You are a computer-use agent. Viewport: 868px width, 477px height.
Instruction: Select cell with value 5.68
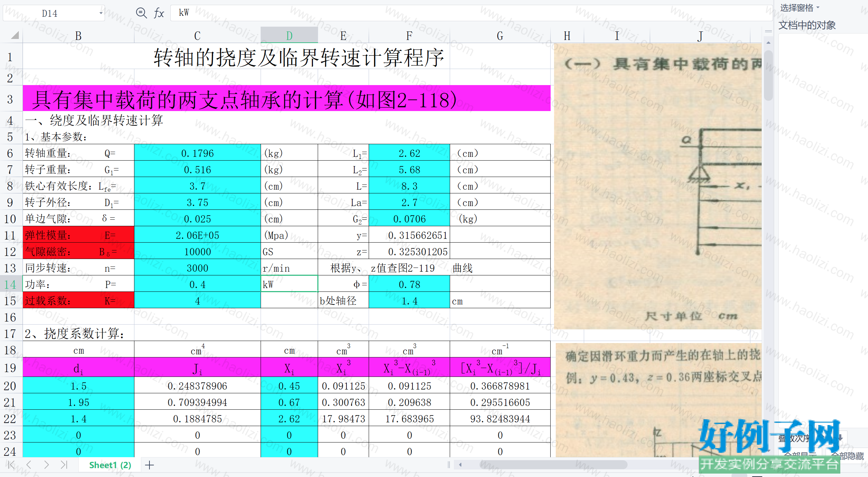click(x=409, y=169)
